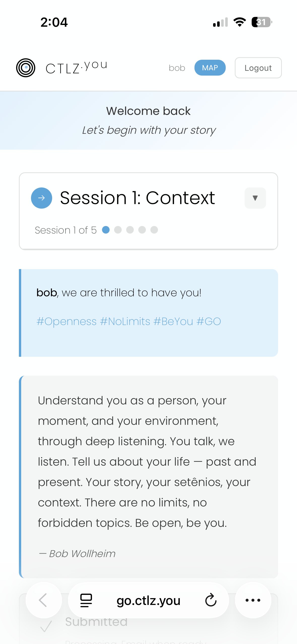Click the bob username in header
The width and height of the screenshot is (297, 644).
(x=177, y=68)
